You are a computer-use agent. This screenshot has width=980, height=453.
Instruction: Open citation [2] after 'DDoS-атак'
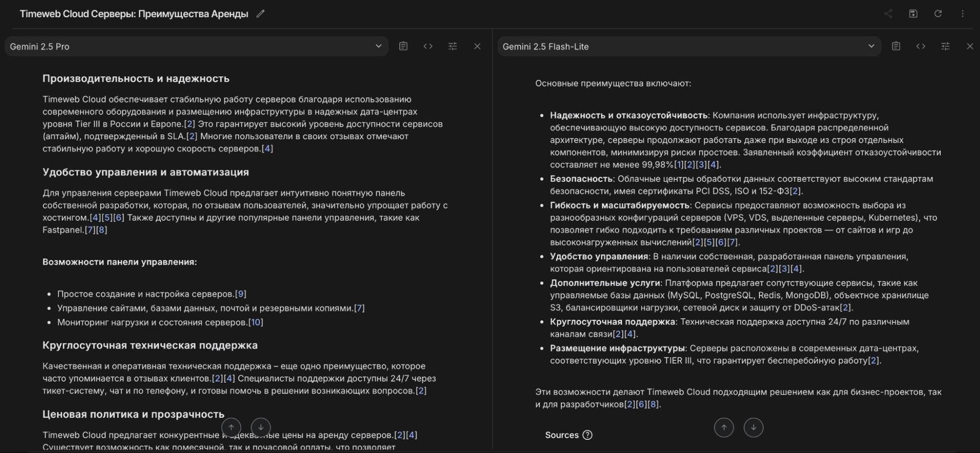[x=846, y=308]
